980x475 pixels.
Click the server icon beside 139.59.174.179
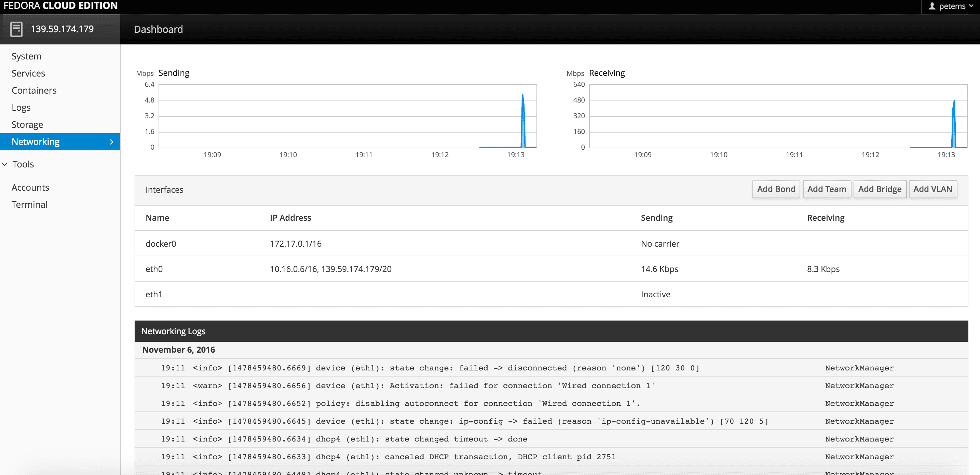[x=16, y=29]
